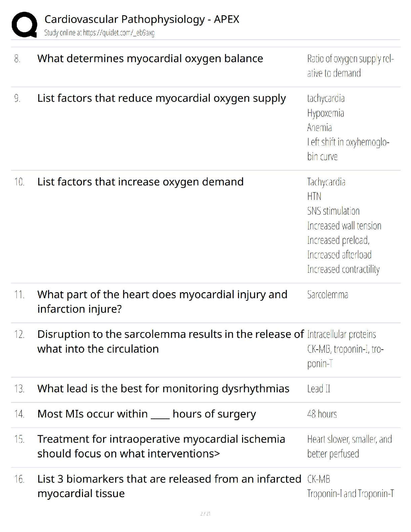Screen dimensions: 411x532
Task: Click the '48 hours' answer
Action: click(322, 414)
